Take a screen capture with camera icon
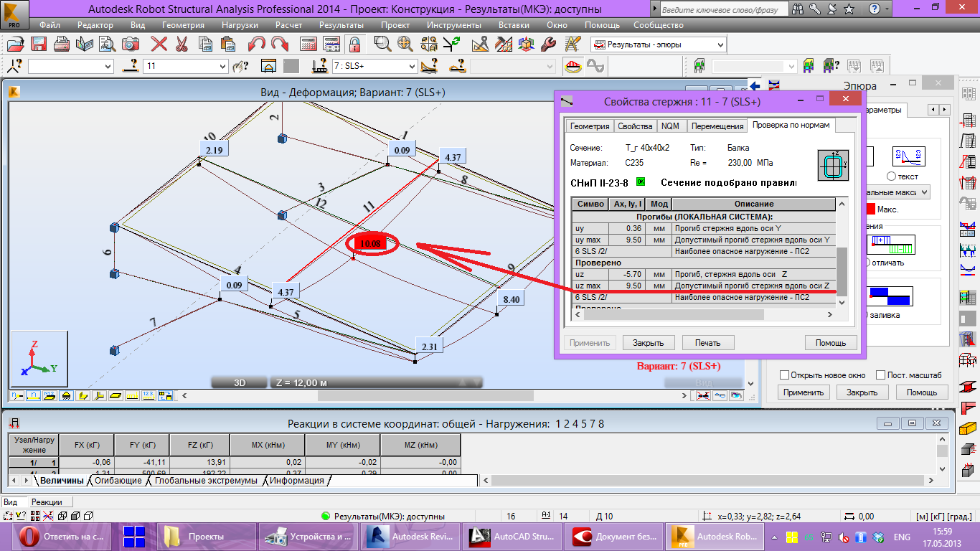This screenshot has width=980, height=551. [130, 44]
